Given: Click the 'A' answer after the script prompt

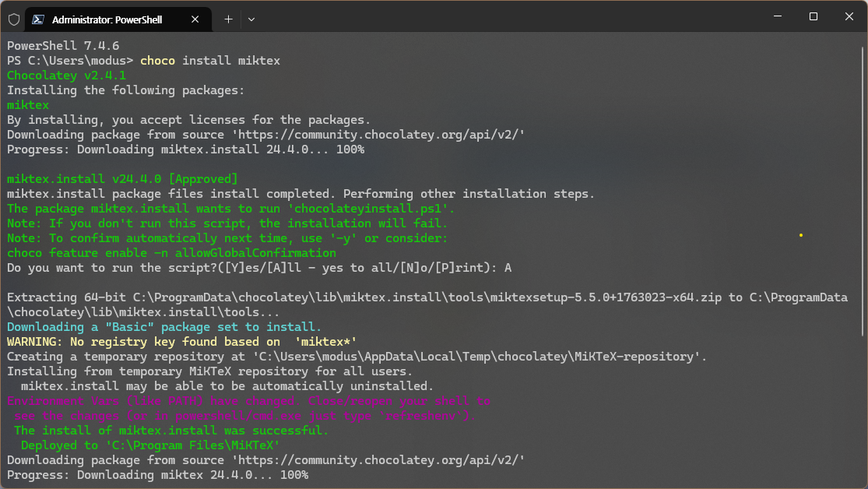Looking at the screenshot, I should point(508,268).
